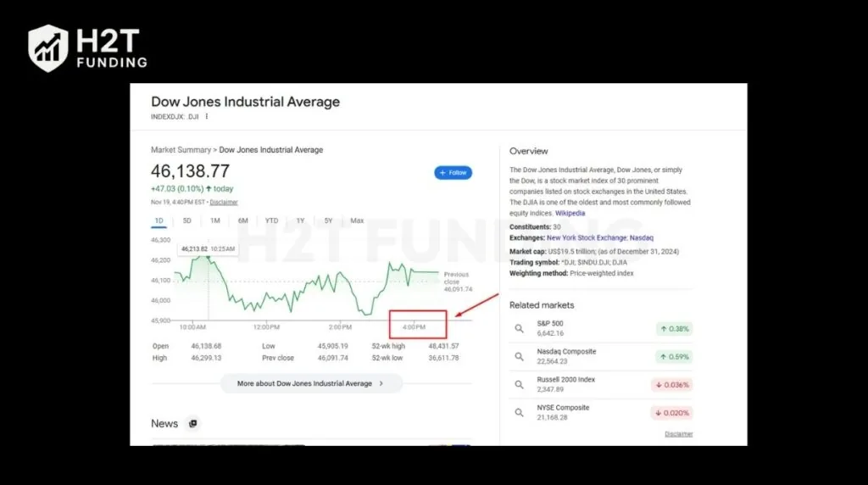Switch chart to 6M range
The height and width of the screenshot is (485, 868).
pyautogui.click(x=243, y=221)
